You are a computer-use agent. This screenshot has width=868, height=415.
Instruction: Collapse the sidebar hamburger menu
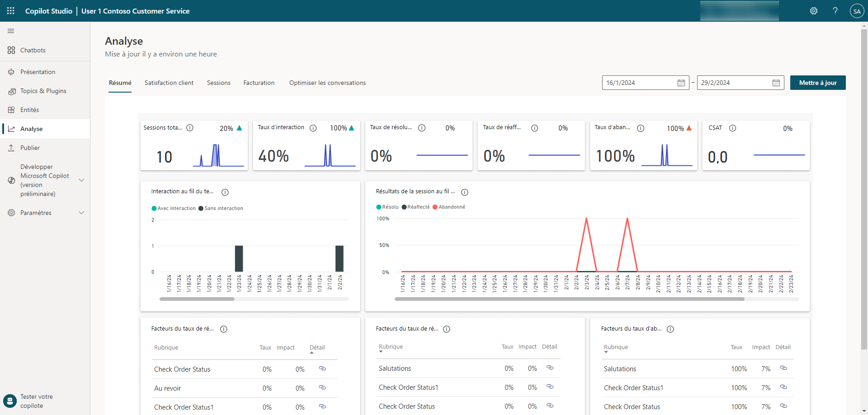coord(11,31)
